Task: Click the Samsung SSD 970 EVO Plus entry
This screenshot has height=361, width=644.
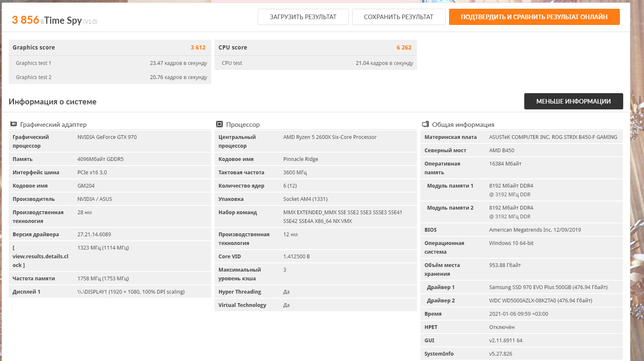Action: pos(548,287)
